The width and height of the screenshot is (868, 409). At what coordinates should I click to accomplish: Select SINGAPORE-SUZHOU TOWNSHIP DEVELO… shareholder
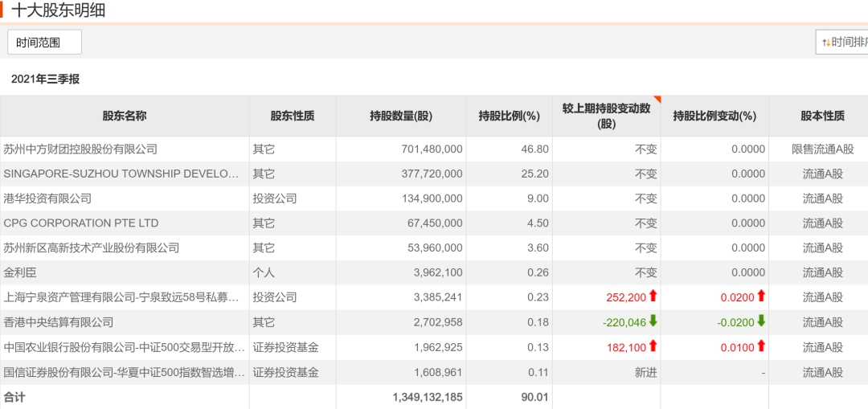click(x=121, y=174)
